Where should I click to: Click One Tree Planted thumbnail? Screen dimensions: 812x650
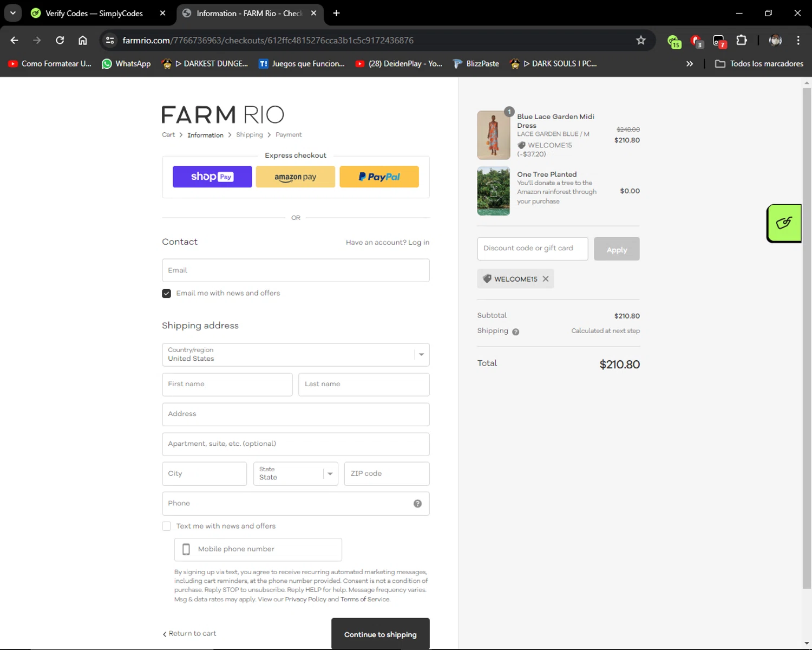click(x=494, y=191)
